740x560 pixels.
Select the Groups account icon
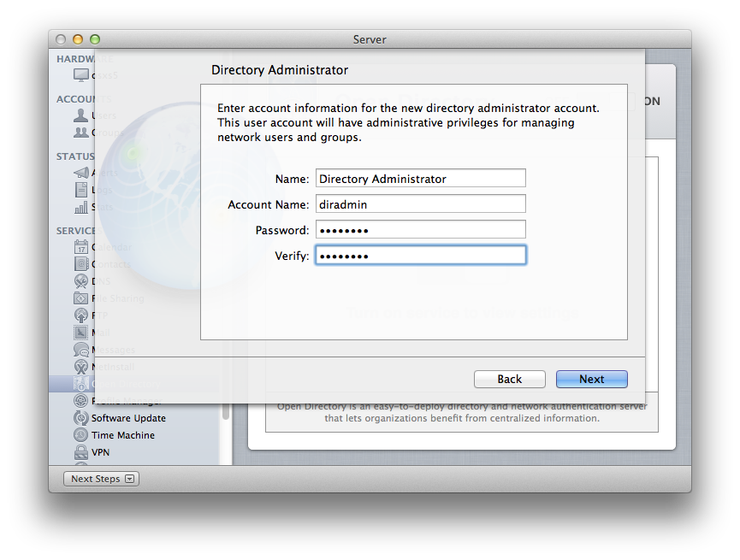click(x=81, y=133)
